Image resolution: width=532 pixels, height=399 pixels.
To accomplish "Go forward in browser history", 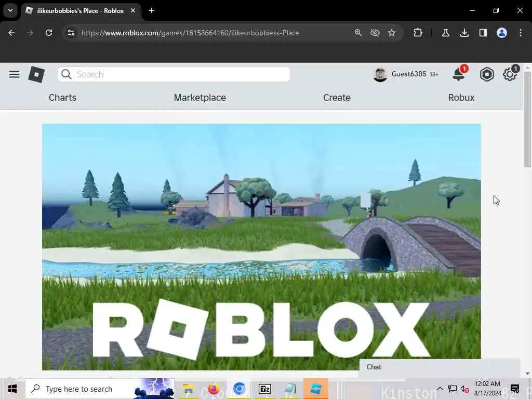I will (x=30, y=33).
